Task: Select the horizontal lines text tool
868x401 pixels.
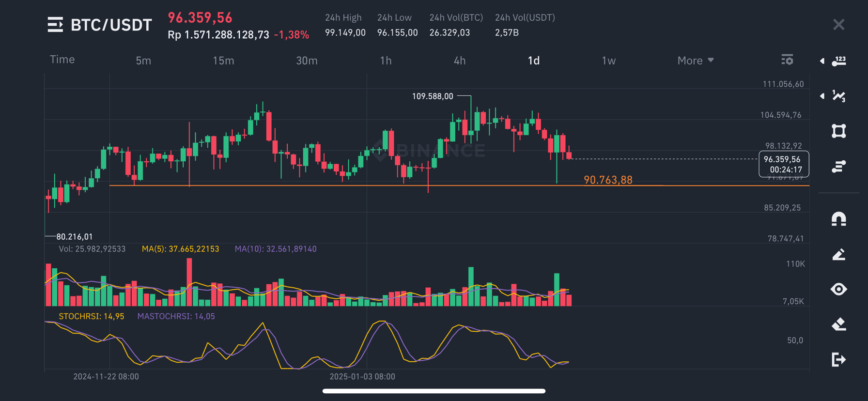Action: (839, 167)
